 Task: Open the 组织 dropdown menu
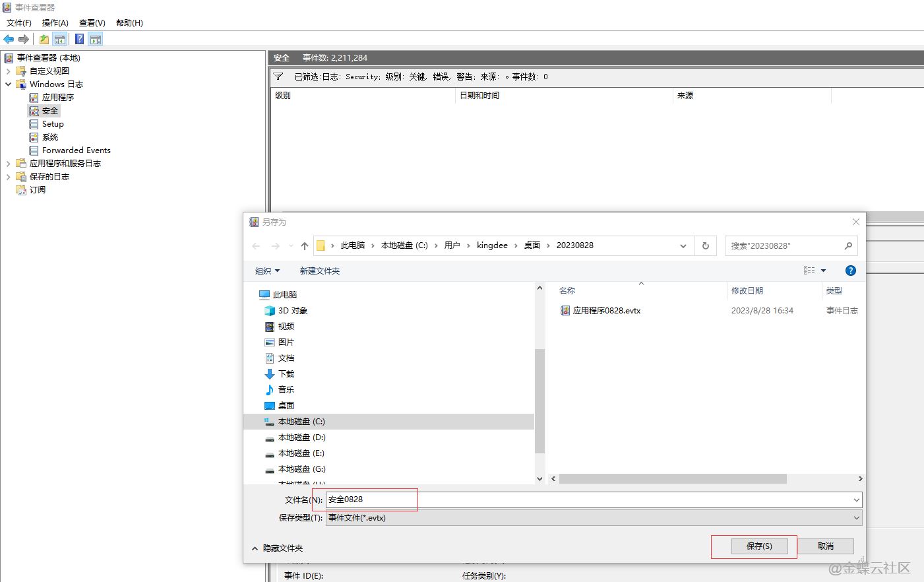[267, 271]
